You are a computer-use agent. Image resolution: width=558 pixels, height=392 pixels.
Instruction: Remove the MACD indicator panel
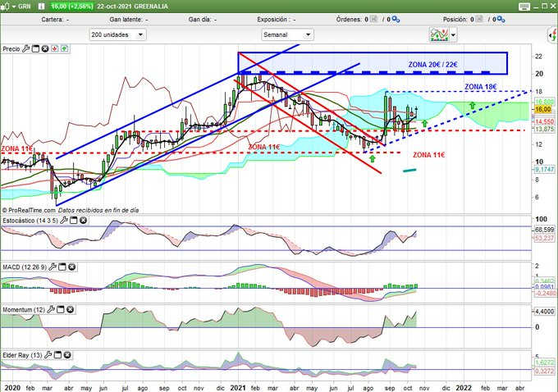point(72,267)
